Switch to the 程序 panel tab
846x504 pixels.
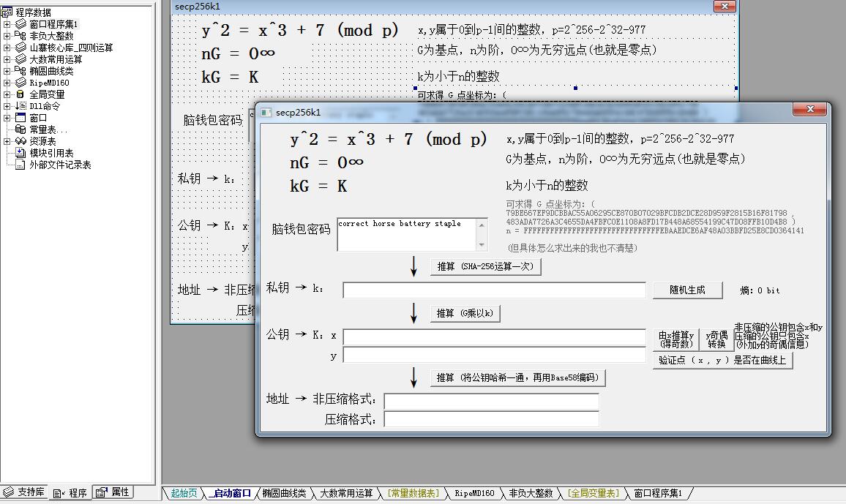tap(70, 493)
